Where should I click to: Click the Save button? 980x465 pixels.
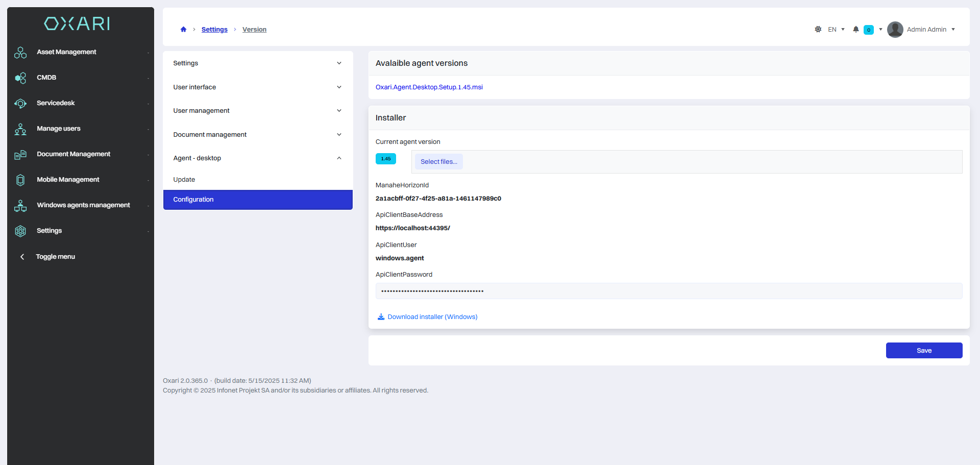[x=924, y=351]
